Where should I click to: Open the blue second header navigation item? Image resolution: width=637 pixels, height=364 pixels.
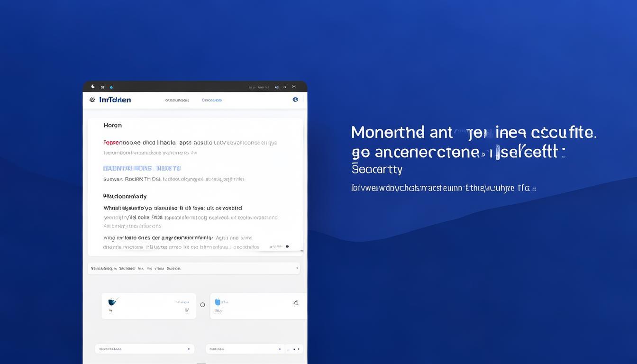212,100
